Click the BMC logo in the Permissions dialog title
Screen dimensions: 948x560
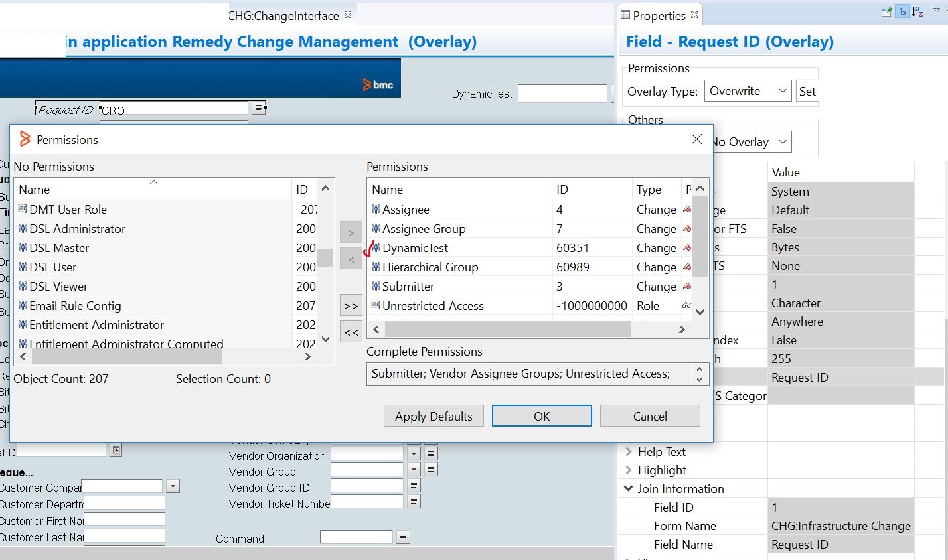25,139
